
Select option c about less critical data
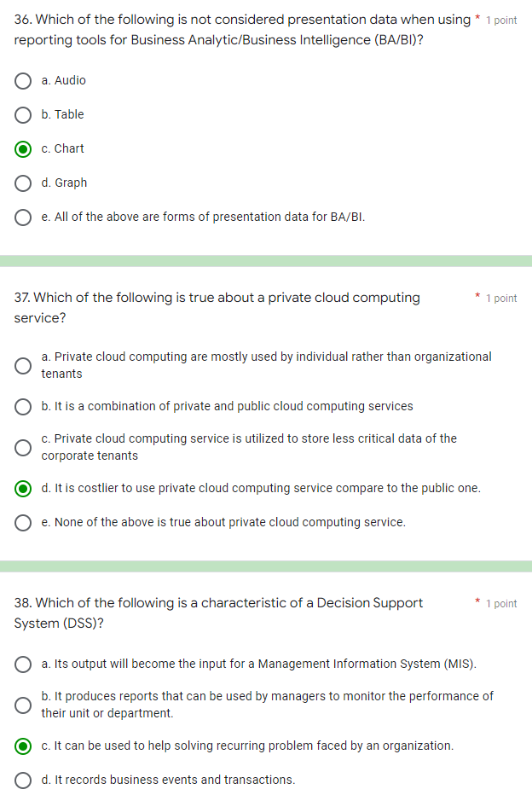(x=23, y=447)
